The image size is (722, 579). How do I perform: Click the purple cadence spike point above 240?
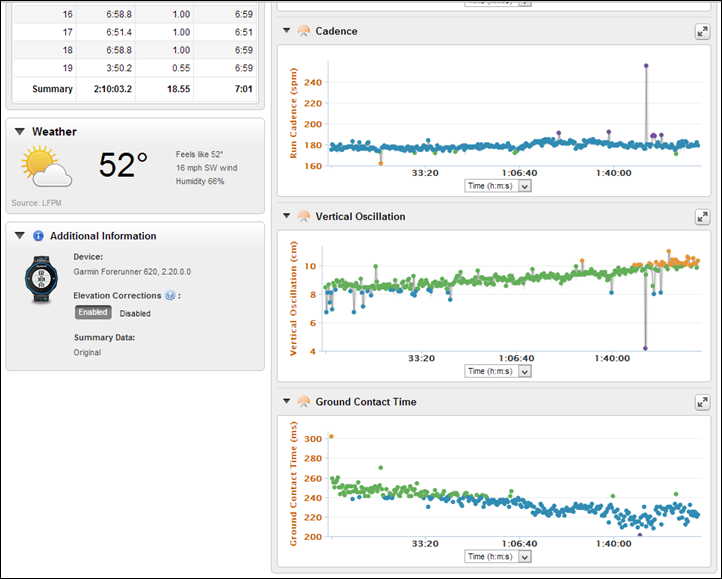point(646,66)
